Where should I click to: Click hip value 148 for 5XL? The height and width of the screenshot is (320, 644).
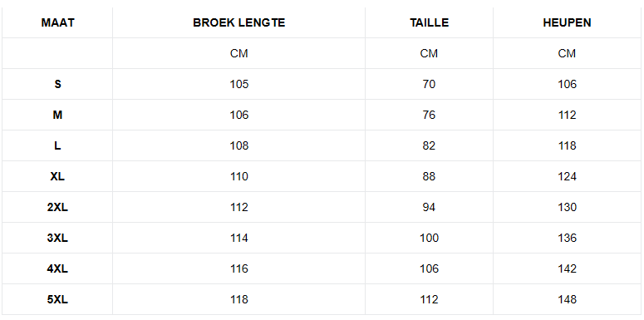pyautogui.click(x=568, y=299)
